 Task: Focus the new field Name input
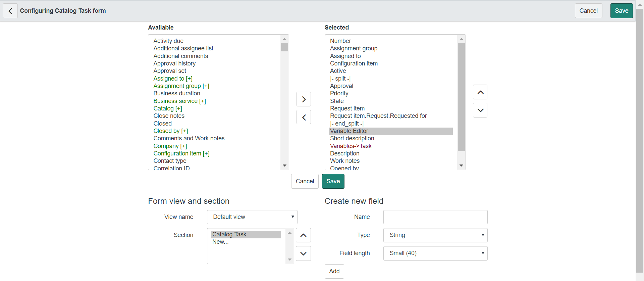(435, 217)
